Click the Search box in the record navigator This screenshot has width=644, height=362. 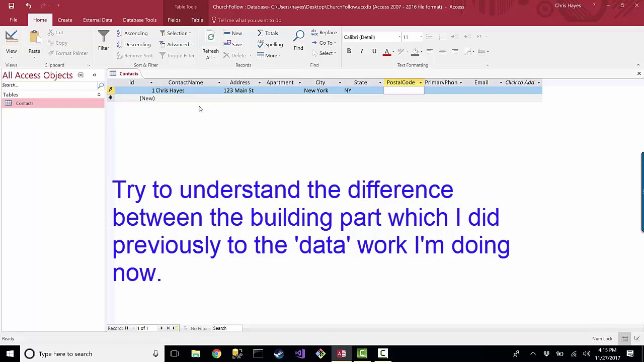pos(226,328)
